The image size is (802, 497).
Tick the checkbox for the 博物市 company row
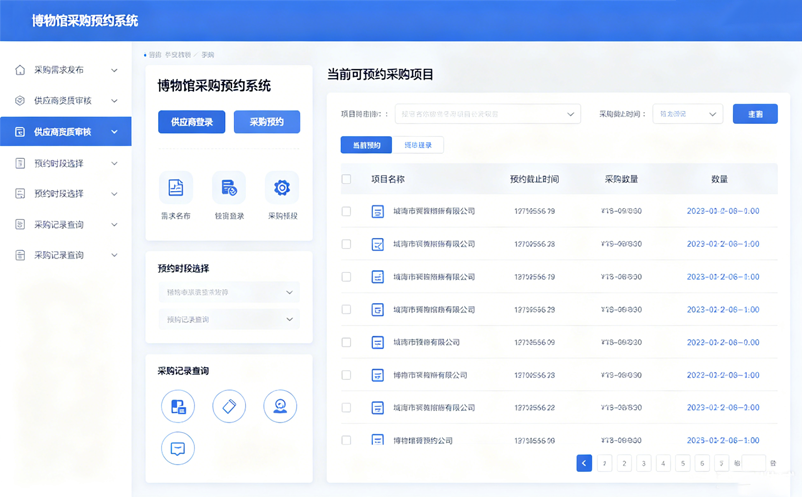coord(346,375)
